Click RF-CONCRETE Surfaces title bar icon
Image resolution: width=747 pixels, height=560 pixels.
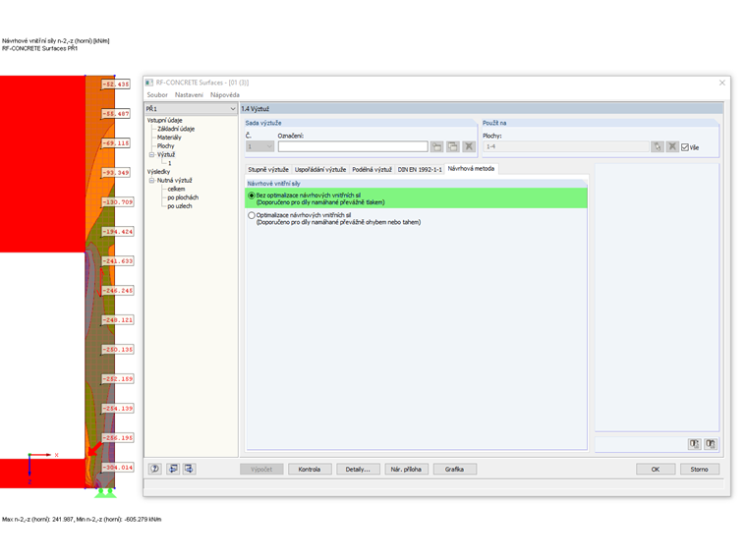[149, 83]
